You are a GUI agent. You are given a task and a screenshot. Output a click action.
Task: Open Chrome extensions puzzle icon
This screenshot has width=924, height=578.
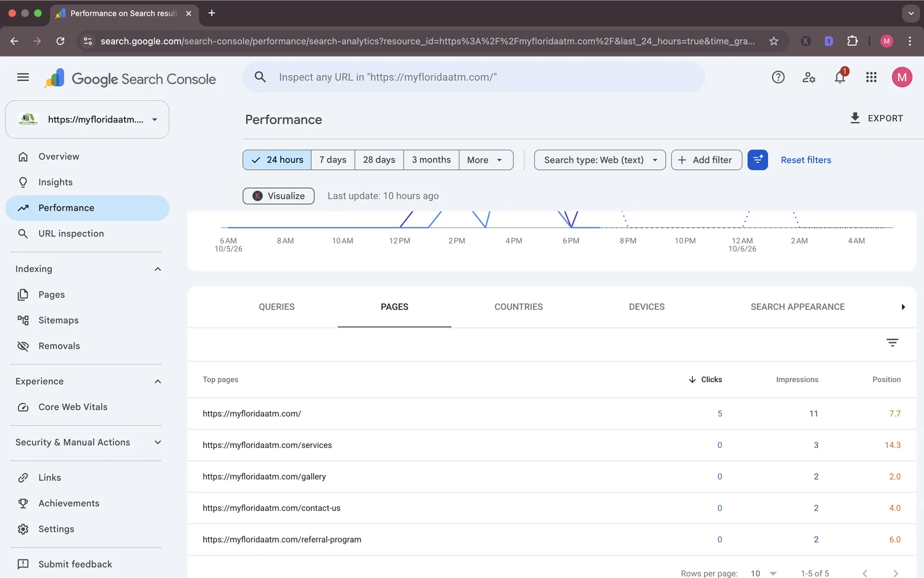852,41
